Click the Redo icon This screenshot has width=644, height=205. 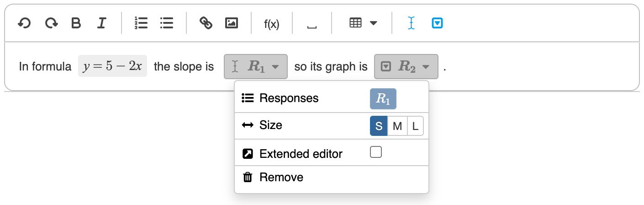(51, 23)
